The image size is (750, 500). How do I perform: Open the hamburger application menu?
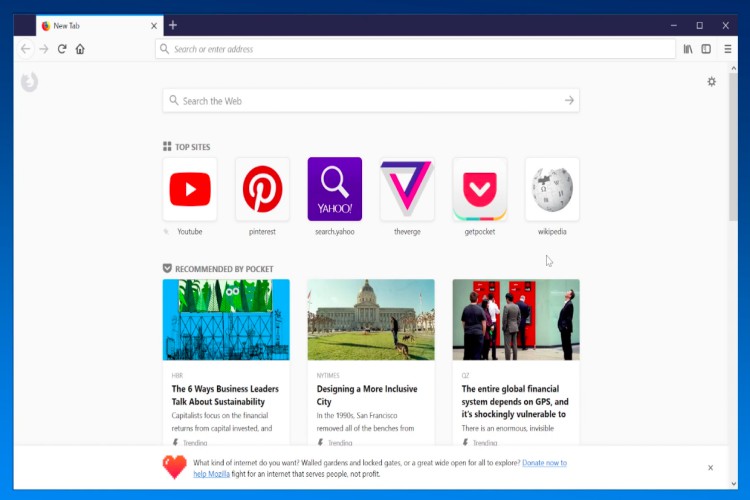pos(728,49)
